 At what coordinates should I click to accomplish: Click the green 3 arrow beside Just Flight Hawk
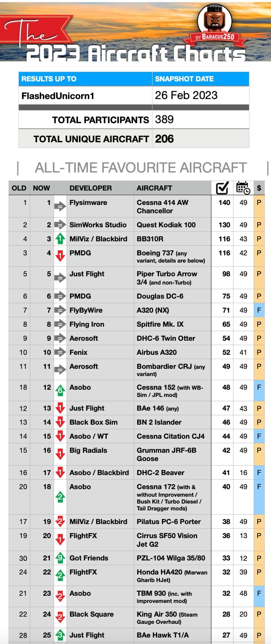pos(60,635)
